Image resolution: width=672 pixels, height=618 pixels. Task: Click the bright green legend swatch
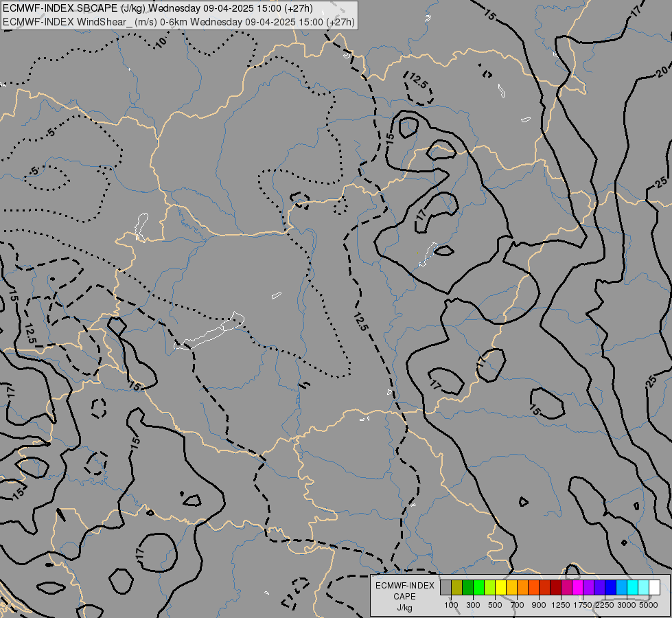pyautogui.click(x=478, y=588)
